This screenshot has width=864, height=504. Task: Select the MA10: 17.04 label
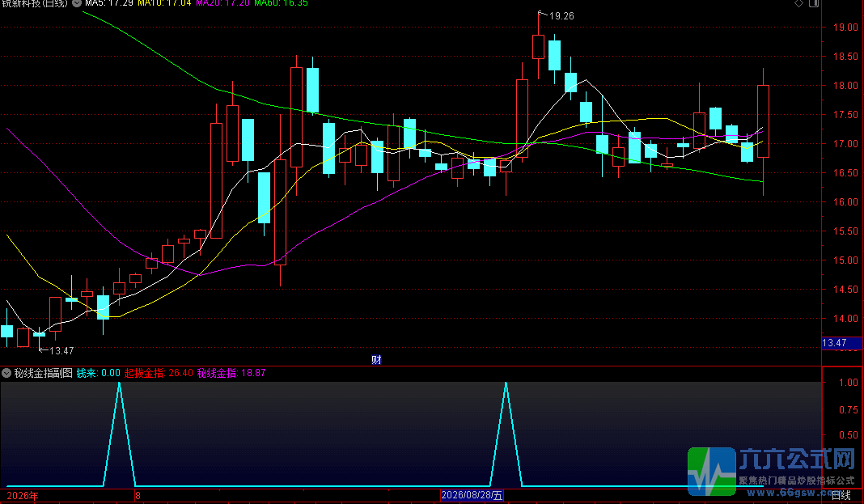164,3
